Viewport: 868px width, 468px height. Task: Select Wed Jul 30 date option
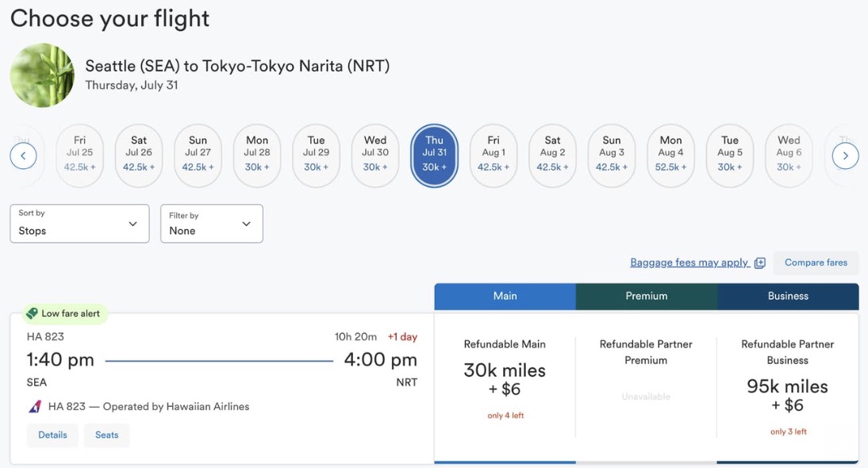[375, 155]
